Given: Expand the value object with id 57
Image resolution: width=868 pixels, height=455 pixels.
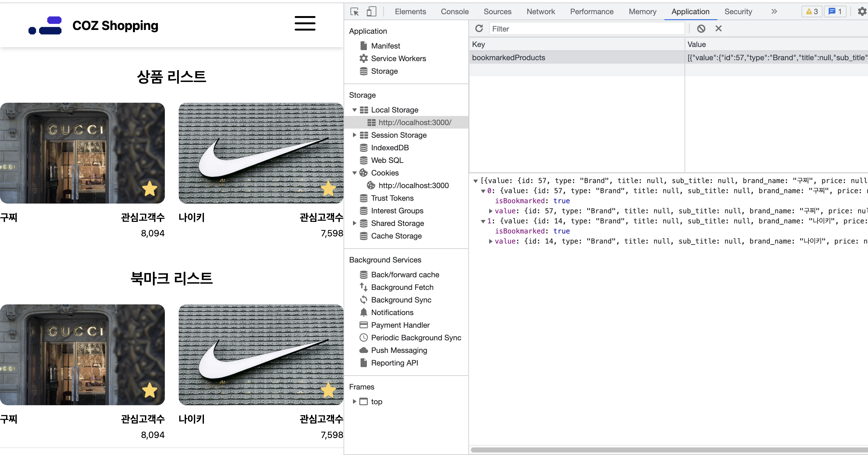Looking at the screenshot, I should pyautogui.click(x=491, y=211).
